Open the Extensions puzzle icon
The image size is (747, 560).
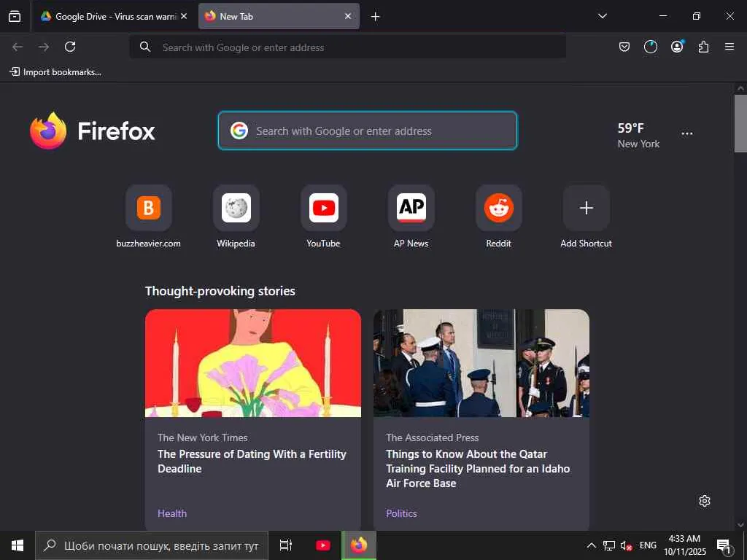[703, 47]
